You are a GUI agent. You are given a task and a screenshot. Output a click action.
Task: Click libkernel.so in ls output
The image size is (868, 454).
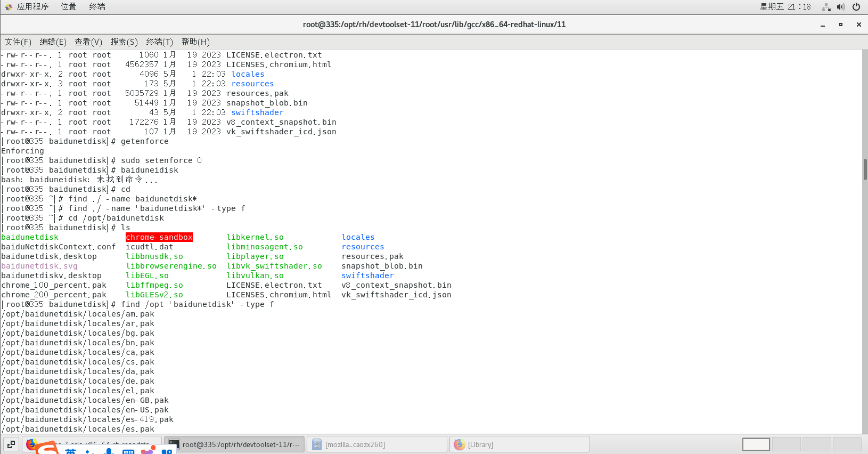[255, 237]
